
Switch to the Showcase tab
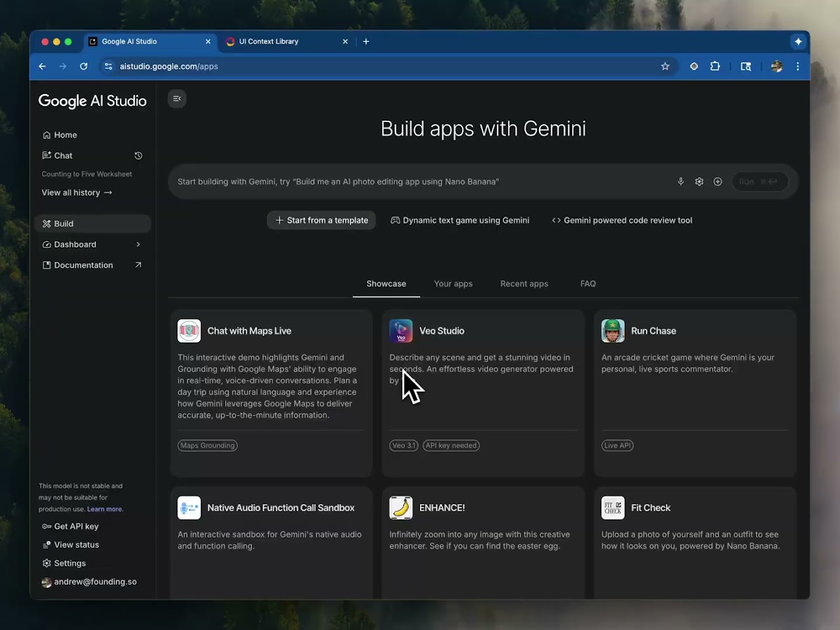386,283
